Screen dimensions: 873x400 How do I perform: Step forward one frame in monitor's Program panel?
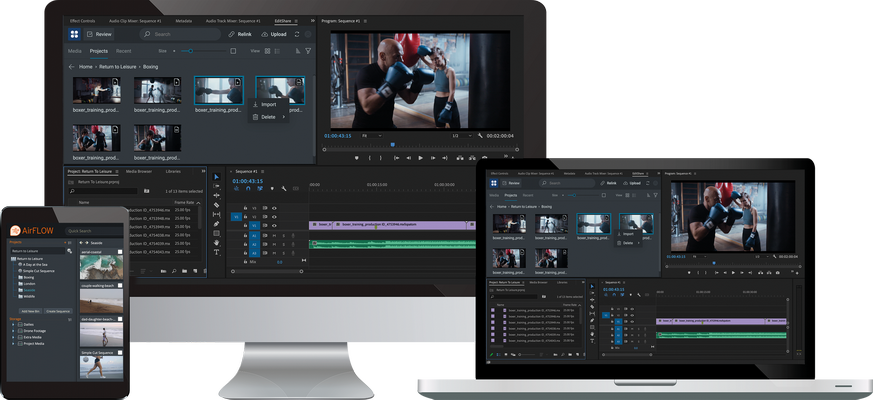(x=432, y=158)
